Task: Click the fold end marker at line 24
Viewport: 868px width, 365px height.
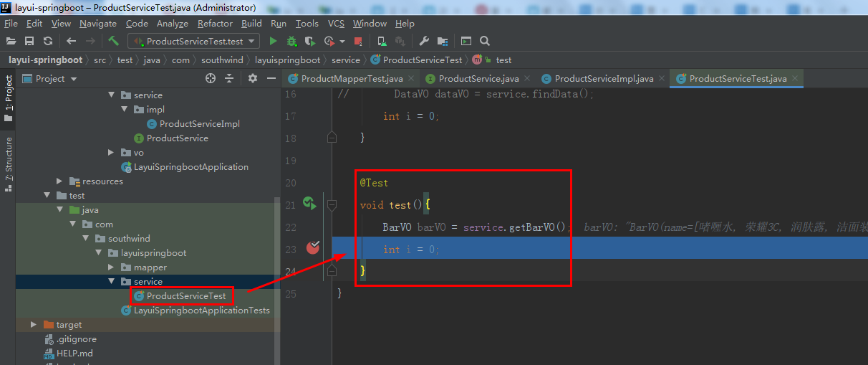Action: (332, 271)
